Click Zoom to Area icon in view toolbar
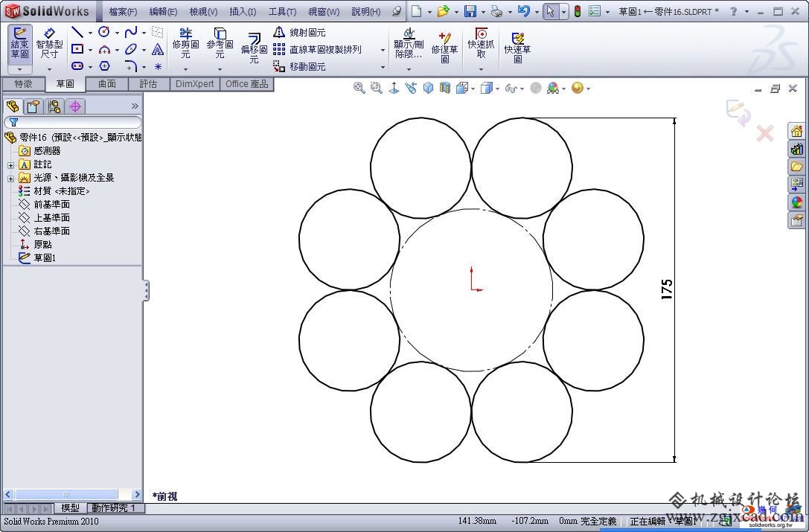The width and height of the screenshot is (809, 532). point(376,89)
